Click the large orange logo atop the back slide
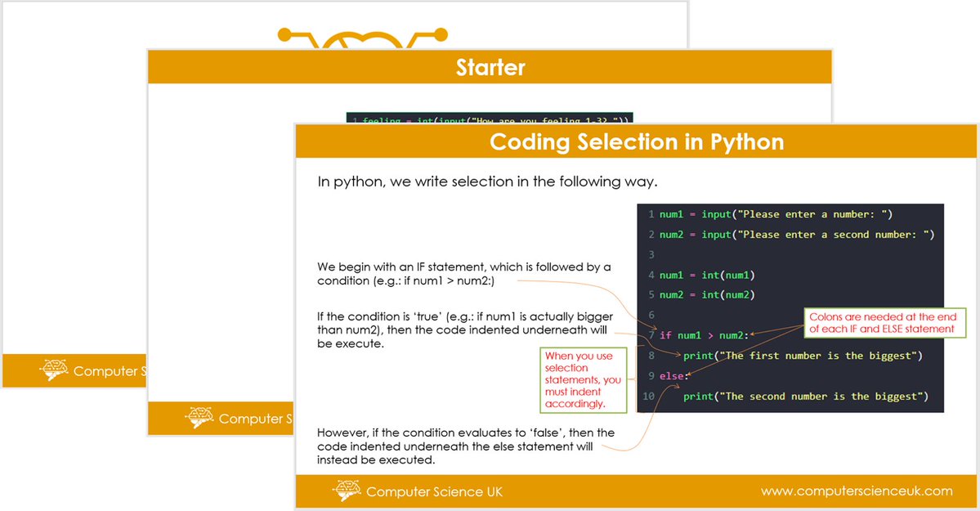This screenshot has width=980, height=511. pyautogui.click(x=363, y=37)
